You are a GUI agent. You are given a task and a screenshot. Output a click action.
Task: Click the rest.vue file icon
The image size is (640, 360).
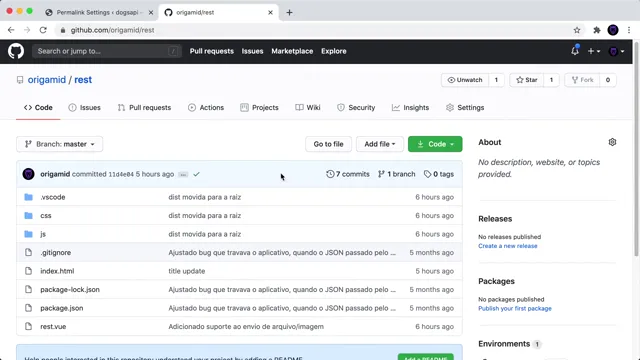(28, 327)
